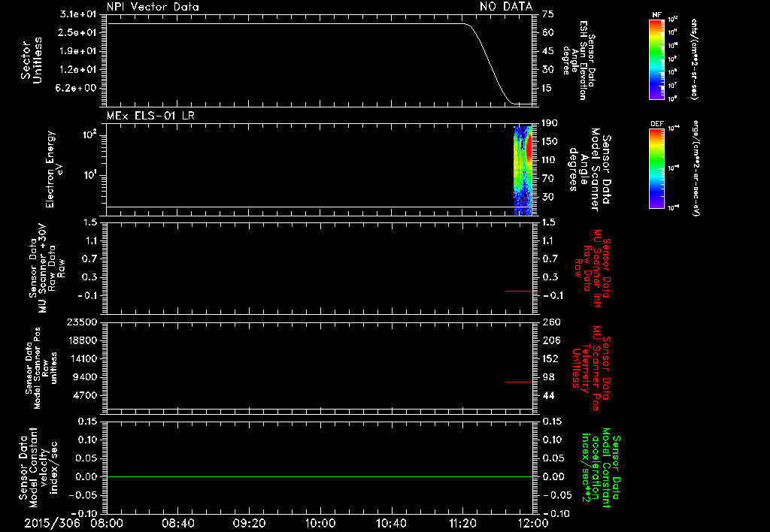Click the '18800' scanner position tick value
This screenshot has height=532, width=770.
pos(81,340)
